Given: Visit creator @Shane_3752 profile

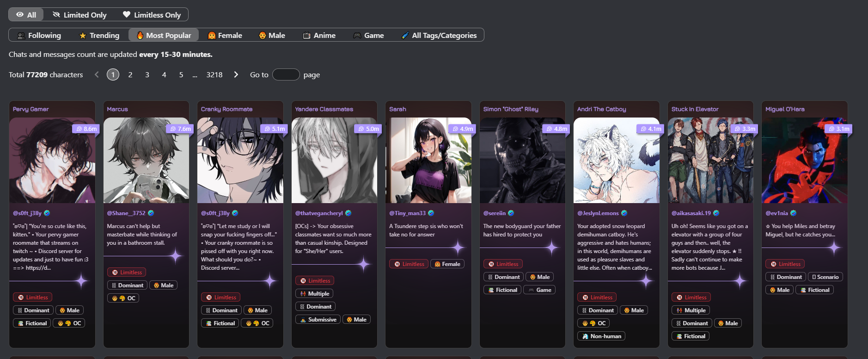Looking at the screenshot, I should [x=126, y=213].
